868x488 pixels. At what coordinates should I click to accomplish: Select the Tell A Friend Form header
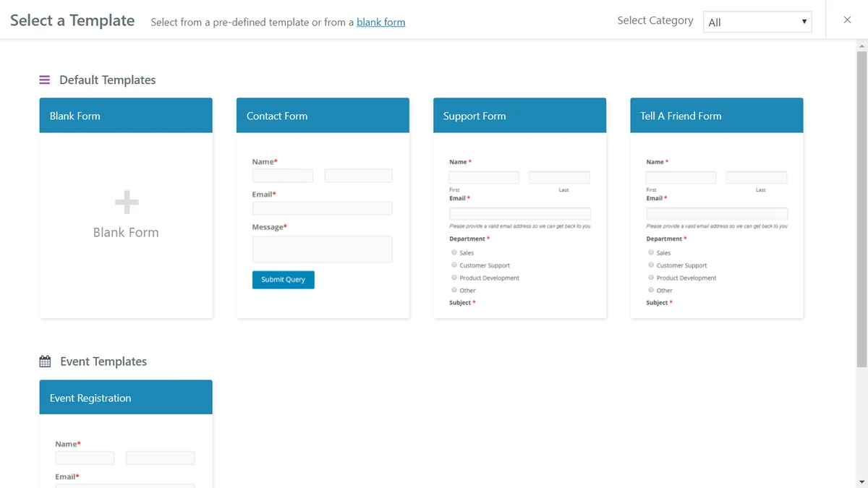click(716, 116)
